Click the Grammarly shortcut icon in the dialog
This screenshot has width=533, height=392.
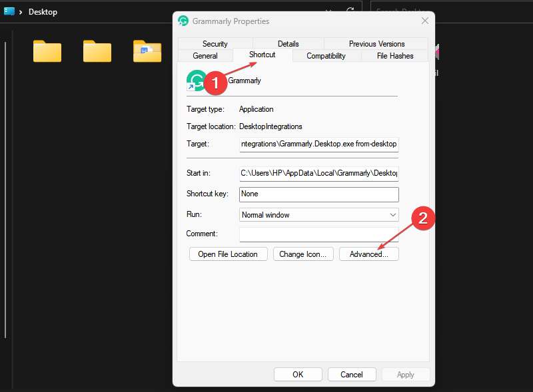click(196, 81)
